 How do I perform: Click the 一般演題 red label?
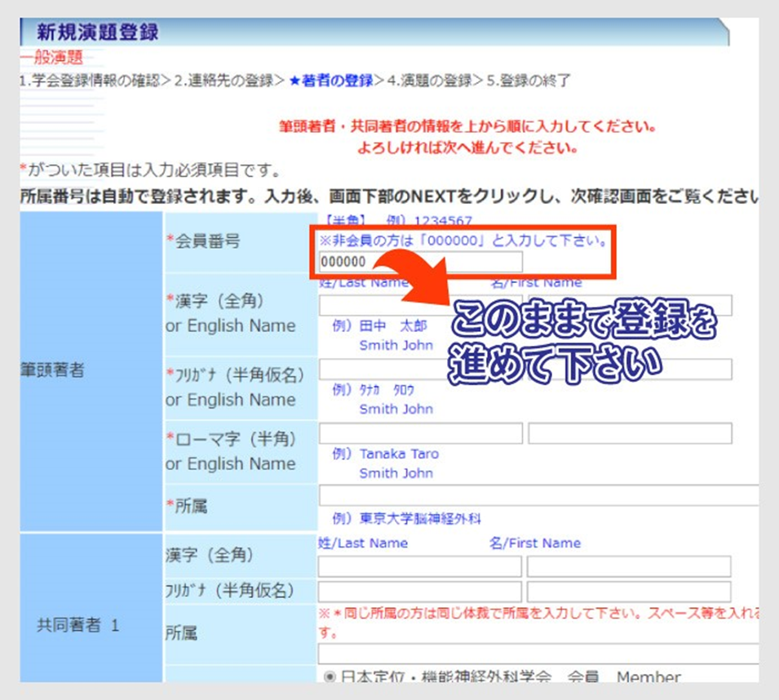(x=51, y=57)
